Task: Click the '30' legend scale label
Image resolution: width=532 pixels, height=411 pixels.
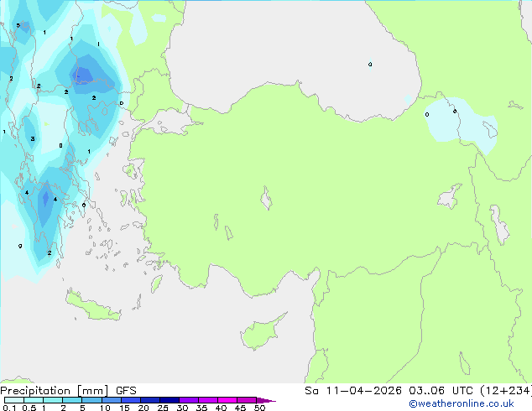Action: point(182,408)
